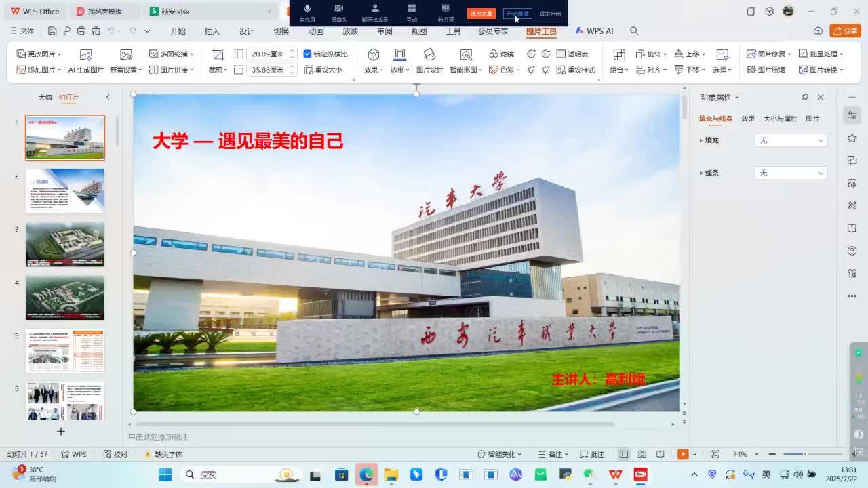This screenshot has width=868, height=488.
Task: Switch to normal view in status bar
Action: pyautogui.click(x=623, y=454)
